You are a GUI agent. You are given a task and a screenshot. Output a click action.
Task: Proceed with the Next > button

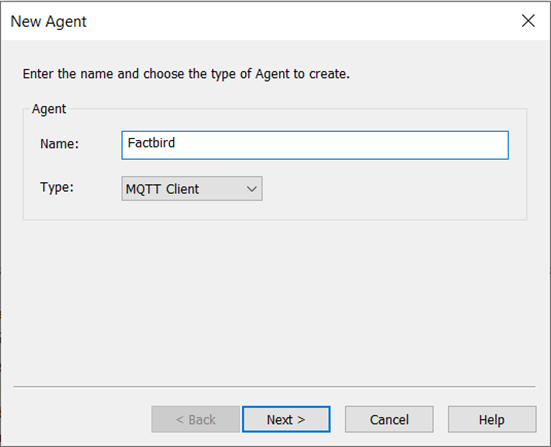tap(286, 419)
